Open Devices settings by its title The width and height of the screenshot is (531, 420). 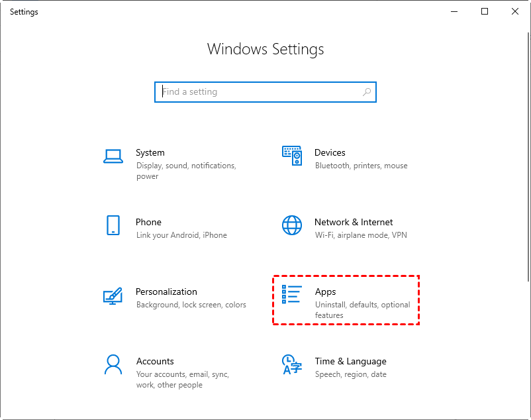(330, 152)
